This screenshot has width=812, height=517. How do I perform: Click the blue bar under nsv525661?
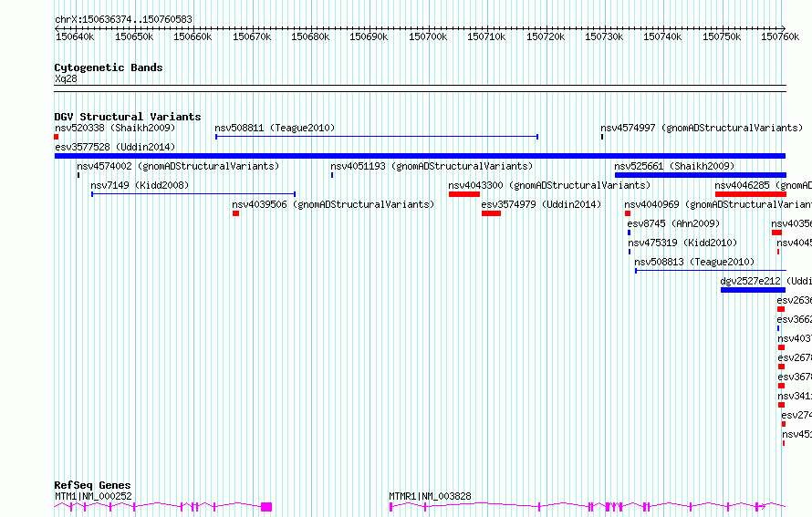tap(700, 175)
